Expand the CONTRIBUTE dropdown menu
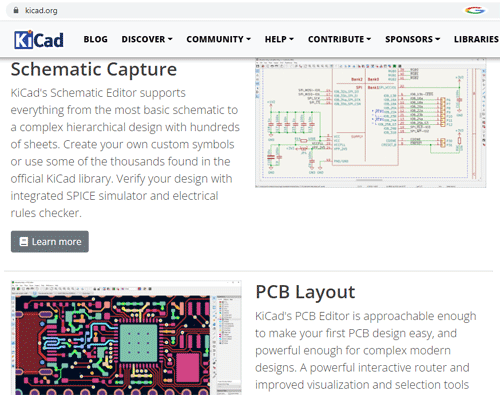500x395 pixels. tap(339, 39)
